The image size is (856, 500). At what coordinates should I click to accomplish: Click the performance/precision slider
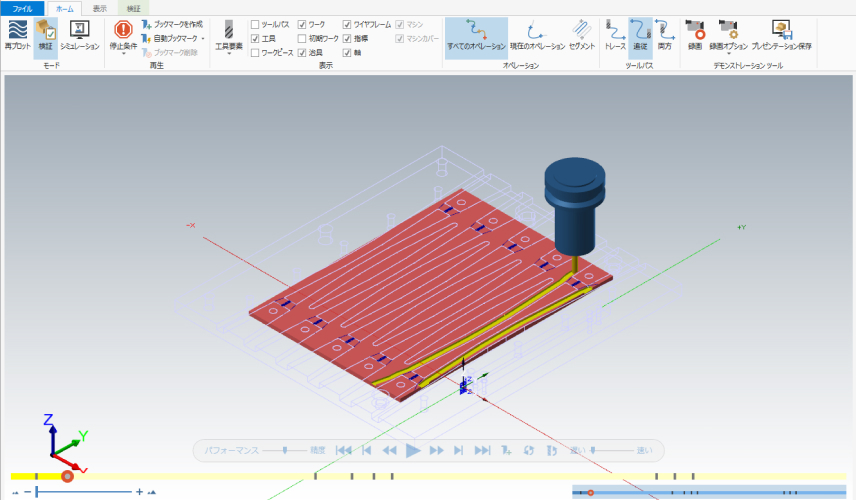286,451
